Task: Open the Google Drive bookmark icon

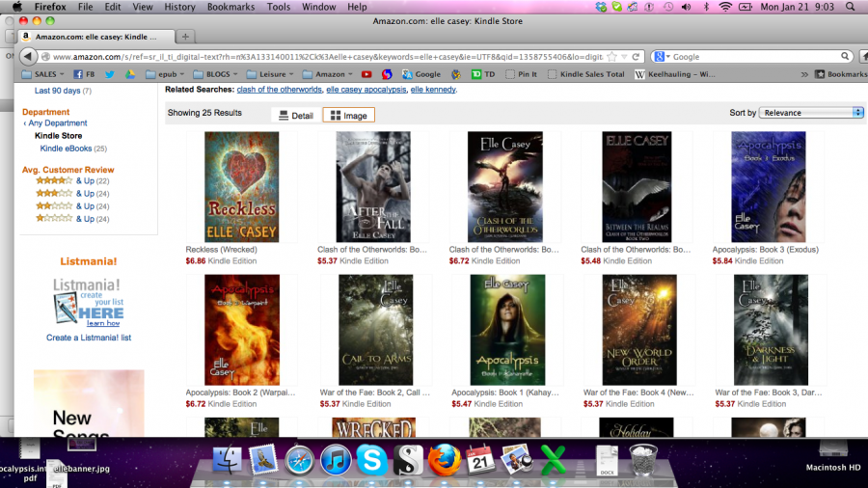Action: coord(129,74)
